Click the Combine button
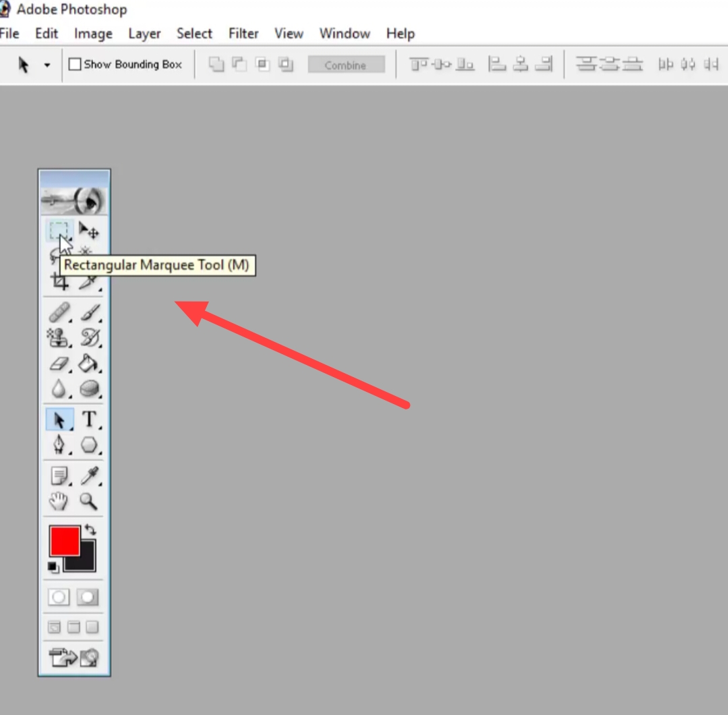 coord(346,65)
